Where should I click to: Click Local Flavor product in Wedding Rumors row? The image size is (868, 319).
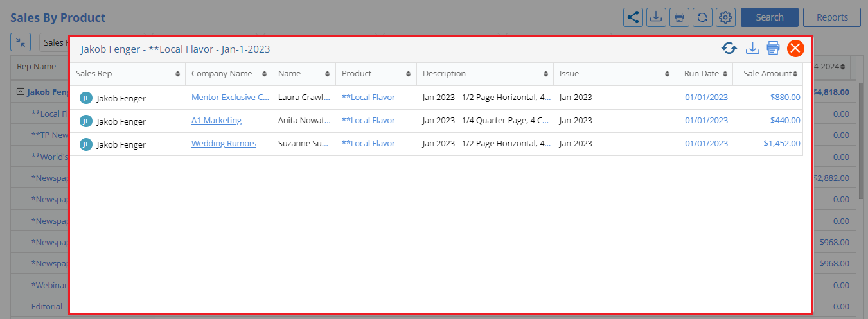coord(368,144)
